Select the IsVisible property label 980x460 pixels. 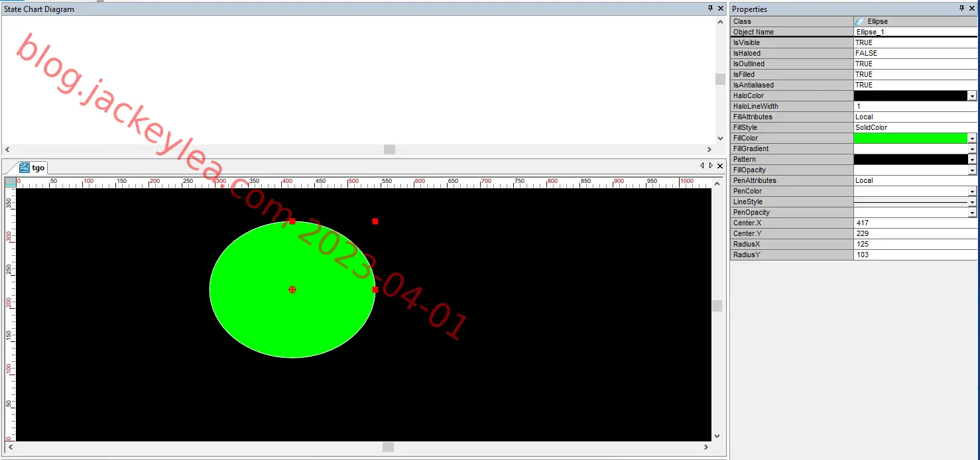click(792, 42)
